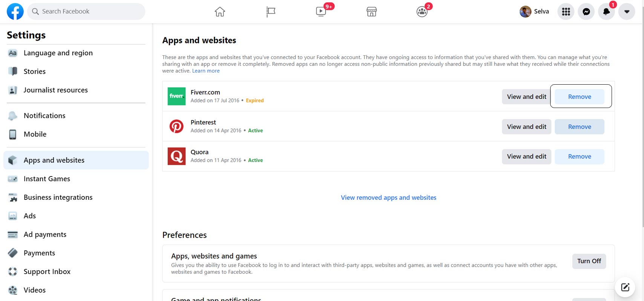Click the 'Added on 11 Apr 2016' text
The image size is (644, 301).
pyautogui.click(x=216, y=160)
